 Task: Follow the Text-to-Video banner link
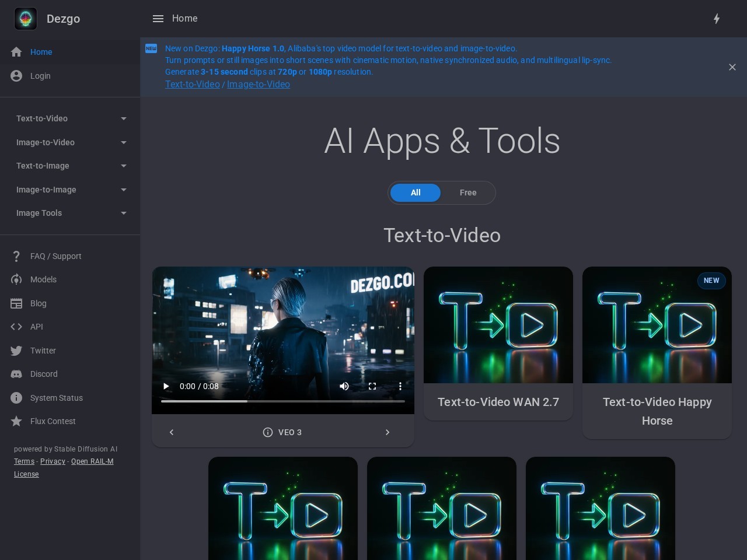tap(193, 84)
